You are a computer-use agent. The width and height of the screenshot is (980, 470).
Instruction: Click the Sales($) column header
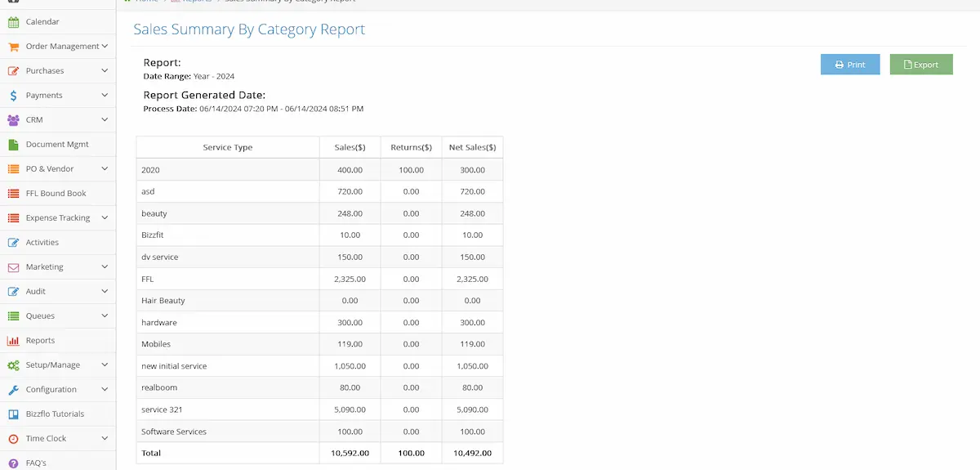pos(350,147)
